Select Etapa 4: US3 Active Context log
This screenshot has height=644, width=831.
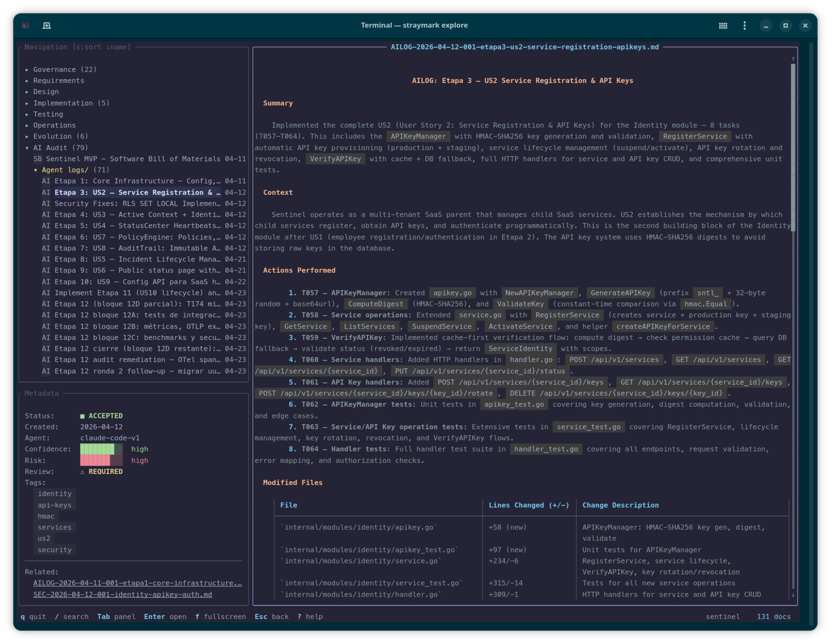pos(144,215)
